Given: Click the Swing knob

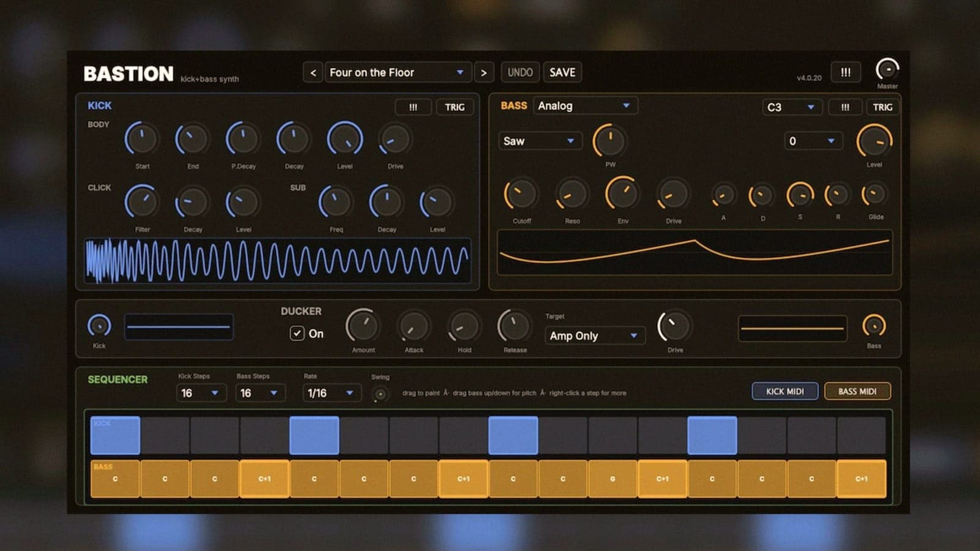Looking at the screenshot, I should point(380,394).
